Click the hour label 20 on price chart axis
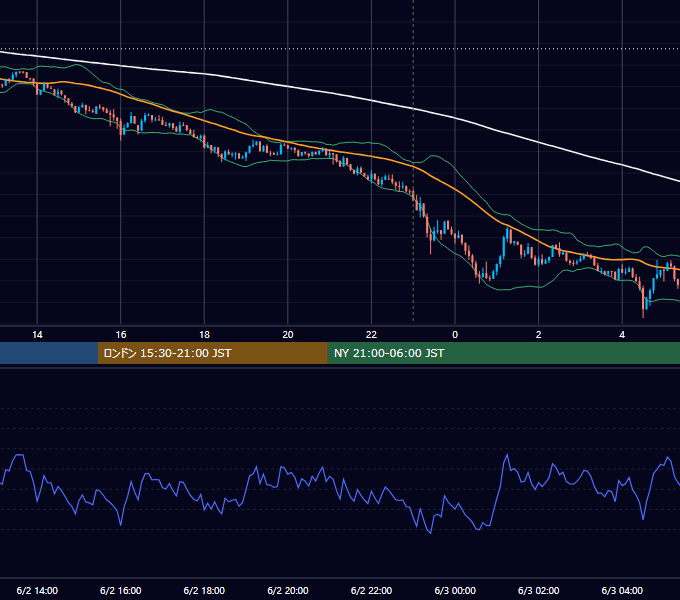The image size is (680, 600). (288, 335)
